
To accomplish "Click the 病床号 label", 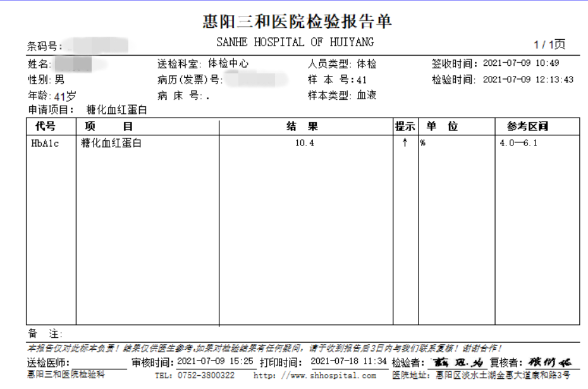I will 180,96.
